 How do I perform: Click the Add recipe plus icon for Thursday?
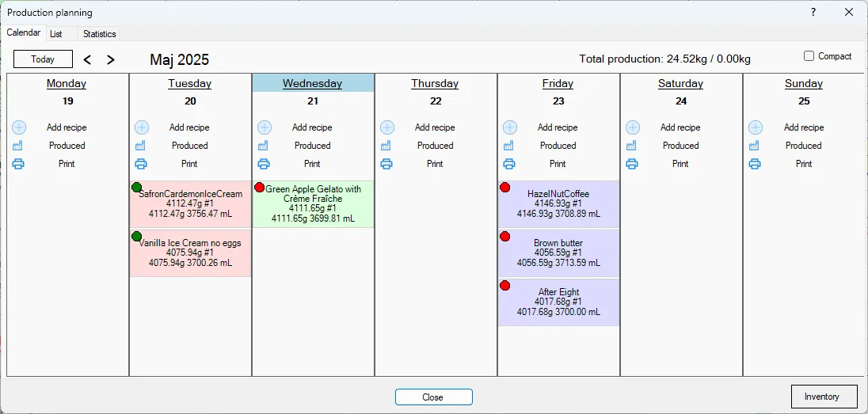click(387, 127)
